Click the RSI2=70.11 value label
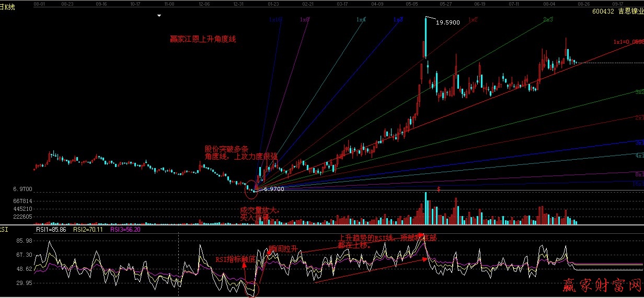644x298 pixels. coord(88,229)
